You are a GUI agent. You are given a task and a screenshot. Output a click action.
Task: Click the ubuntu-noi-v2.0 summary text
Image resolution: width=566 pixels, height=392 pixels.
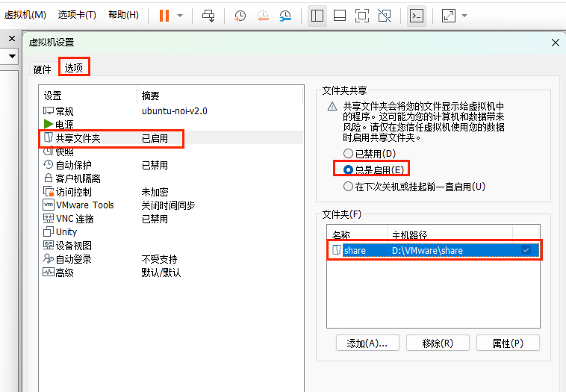point(174,111)
